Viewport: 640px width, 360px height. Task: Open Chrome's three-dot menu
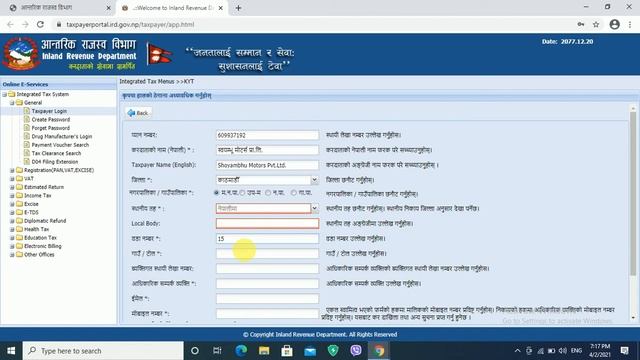(630, 24)
